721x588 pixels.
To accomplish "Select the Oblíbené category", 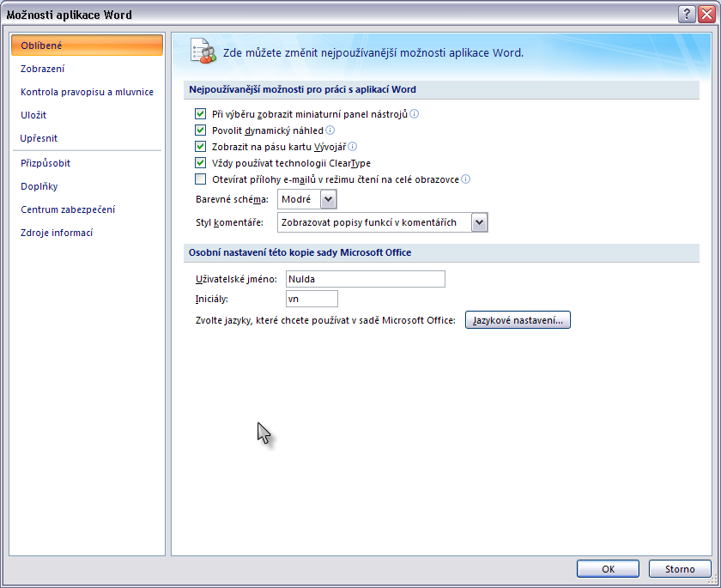I will pyautogui.click(x=87, y=45).
